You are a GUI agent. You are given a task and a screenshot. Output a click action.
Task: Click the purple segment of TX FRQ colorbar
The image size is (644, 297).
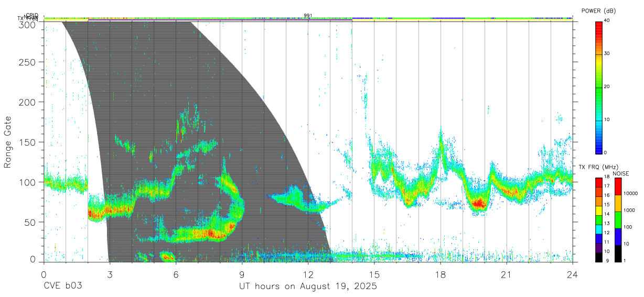coord(598,247)
